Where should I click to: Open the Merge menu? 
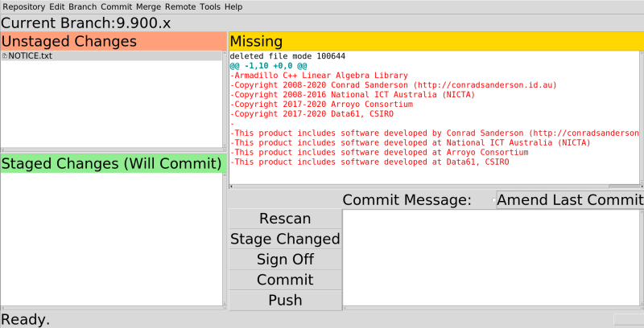tap(148, 6)
